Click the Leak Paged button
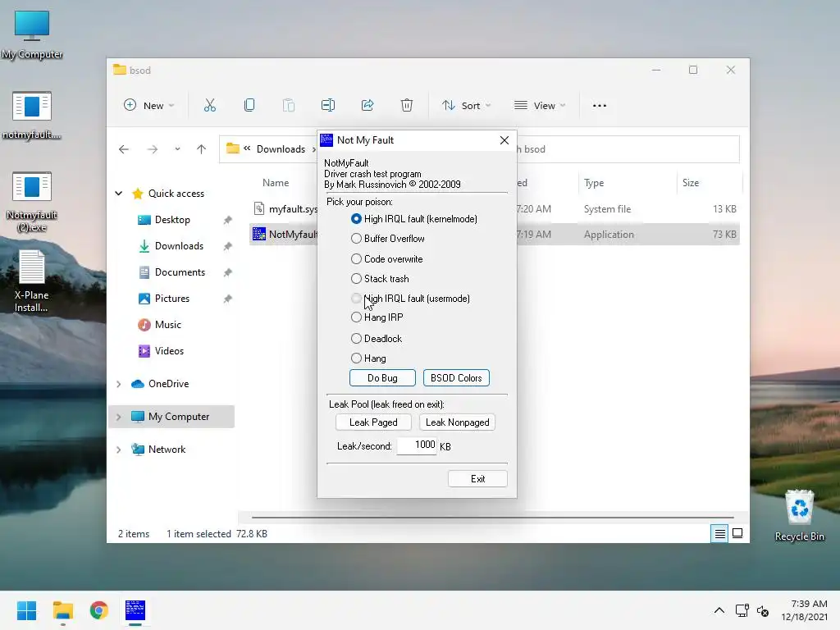This screenshot has width=840, height=630. [x=373, y=422]
